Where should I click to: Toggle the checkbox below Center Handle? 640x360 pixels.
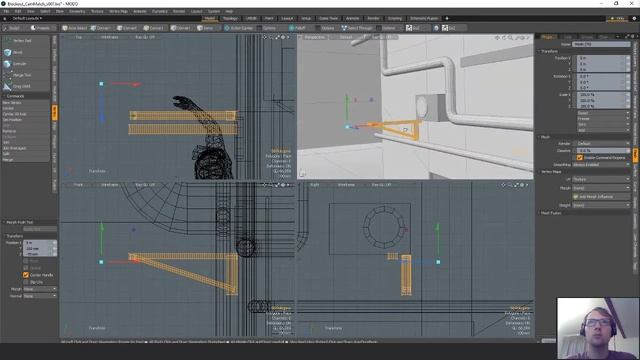(x=26, y=282)
